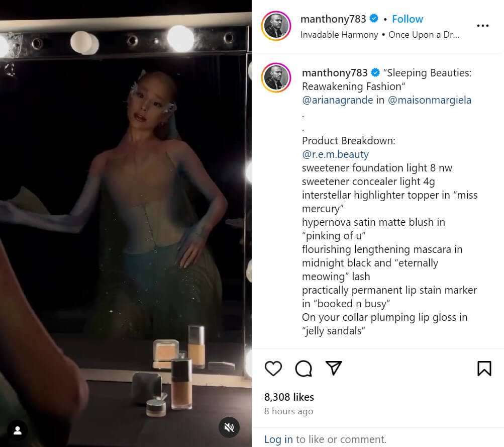504x447 pixels.
Task: Click the 8 hours ago timestamp
Action: point(288,411)
